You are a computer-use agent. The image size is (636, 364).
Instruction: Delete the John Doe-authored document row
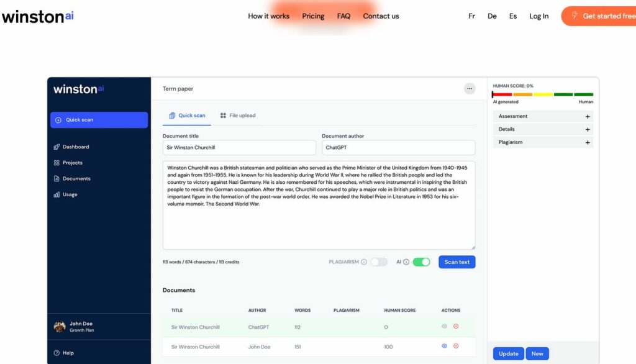456,346
